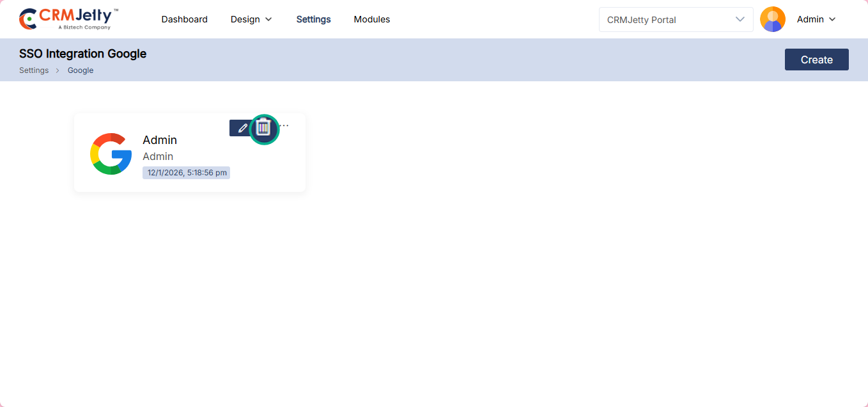Expand the Design menu

[x=245, y=19]
